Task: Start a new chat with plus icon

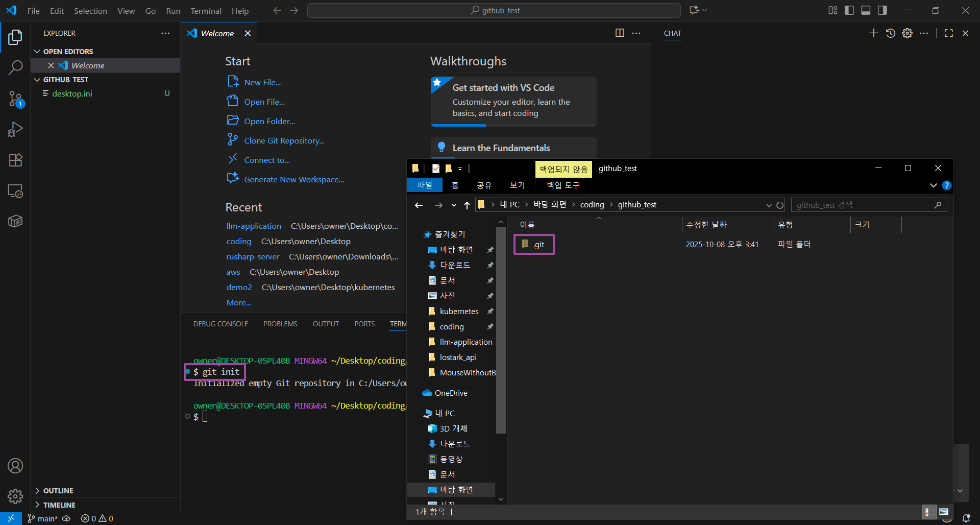Action: point(873,33)
